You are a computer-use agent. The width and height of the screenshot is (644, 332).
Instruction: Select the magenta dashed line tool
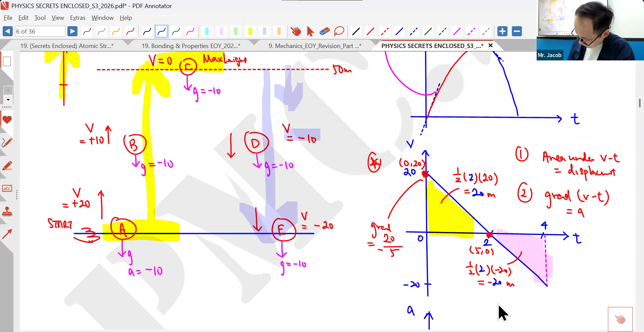click(x=471, y=32)
